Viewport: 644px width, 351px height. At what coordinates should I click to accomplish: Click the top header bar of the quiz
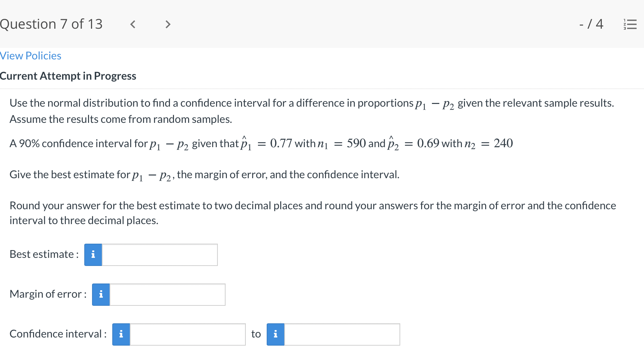tap(322, 24)
